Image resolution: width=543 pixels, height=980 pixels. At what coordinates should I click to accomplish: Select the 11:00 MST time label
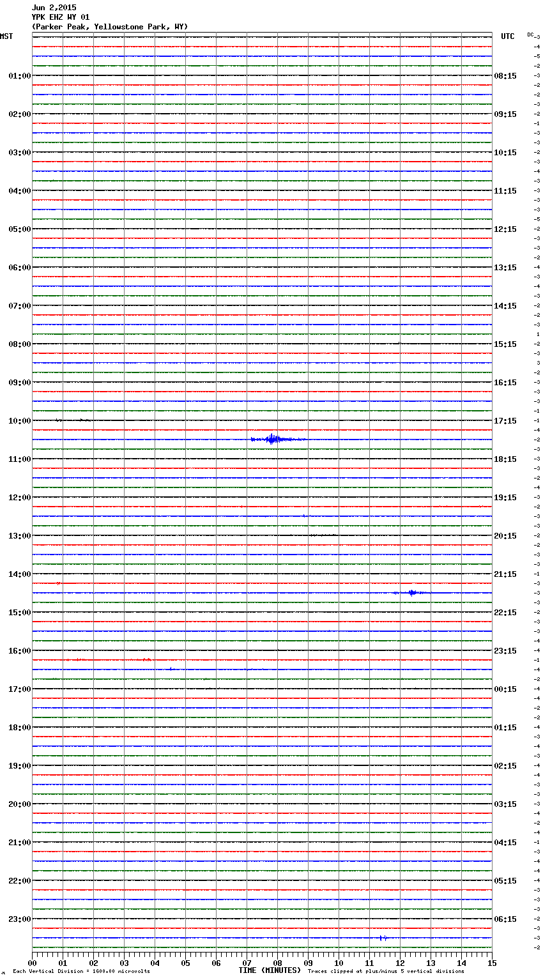pyautogui.click(x=20, y=459)
